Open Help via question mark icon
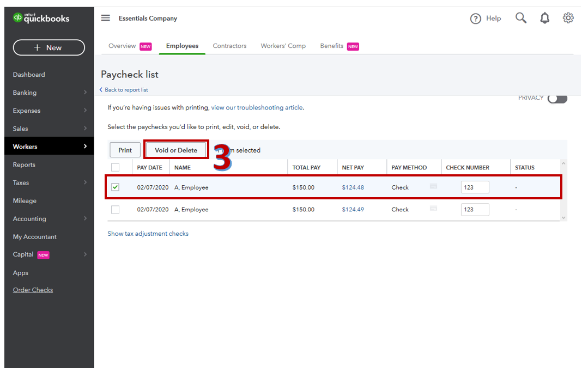The height and width of the screenshot is (372, 588). click(476, 19)
